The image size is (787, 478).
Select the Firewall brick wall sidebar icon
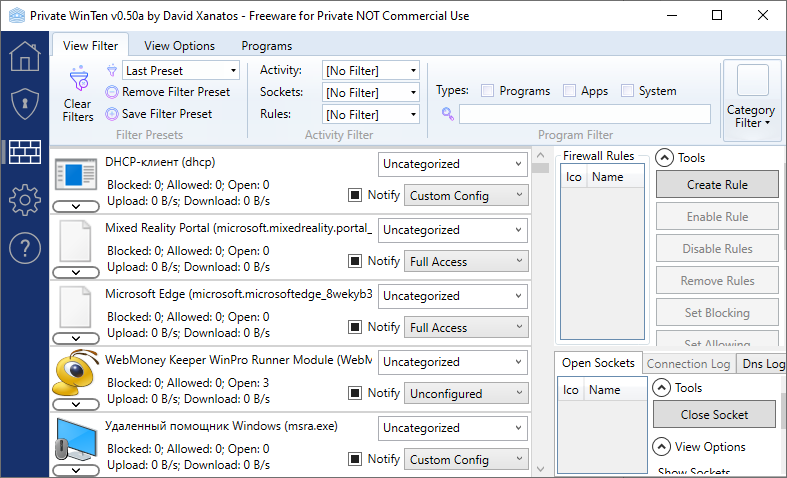tap(24, 151)
